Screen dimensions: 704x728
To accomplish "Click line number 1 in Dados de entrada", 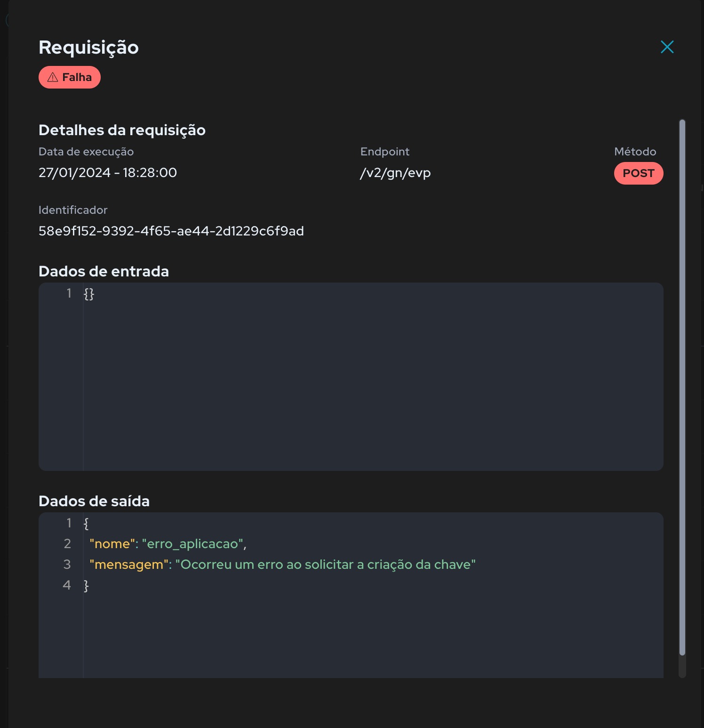I will [69, 293].
